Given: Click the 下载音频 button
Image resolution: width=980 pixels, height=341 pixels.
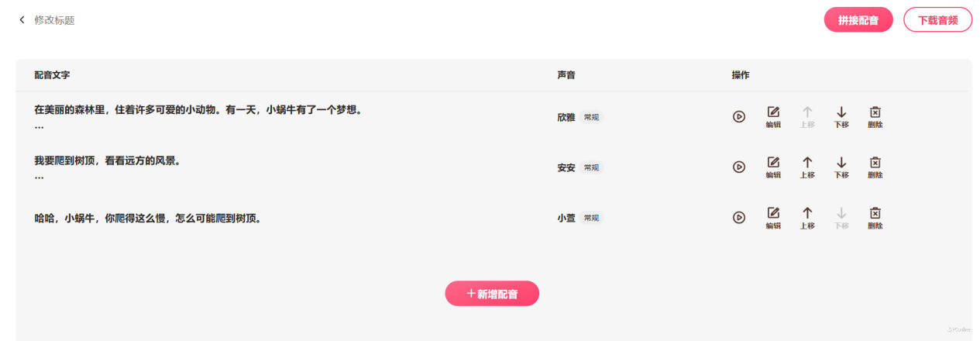Looking at the screenshot, I should point(937,20).
